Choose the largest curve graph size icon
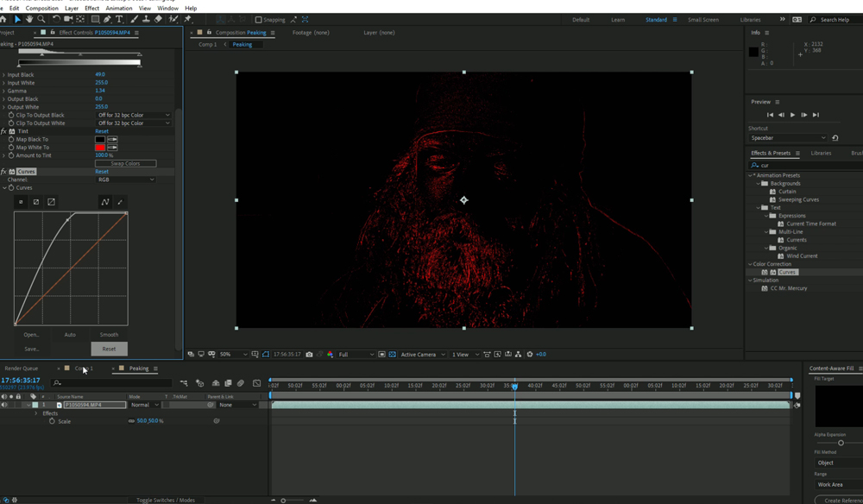Image resolution: width=863 pixels, height=504 pixels. coord(51,202)
